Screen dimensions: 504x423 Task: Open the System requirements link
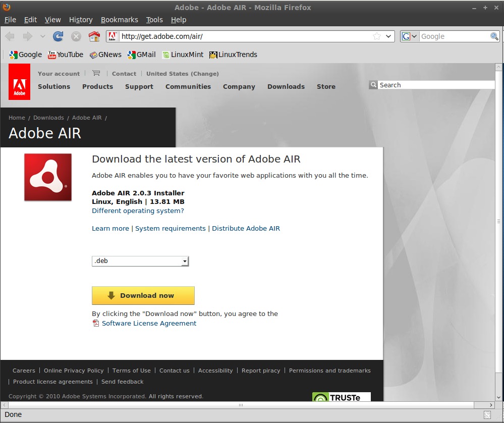pos(171,228)
